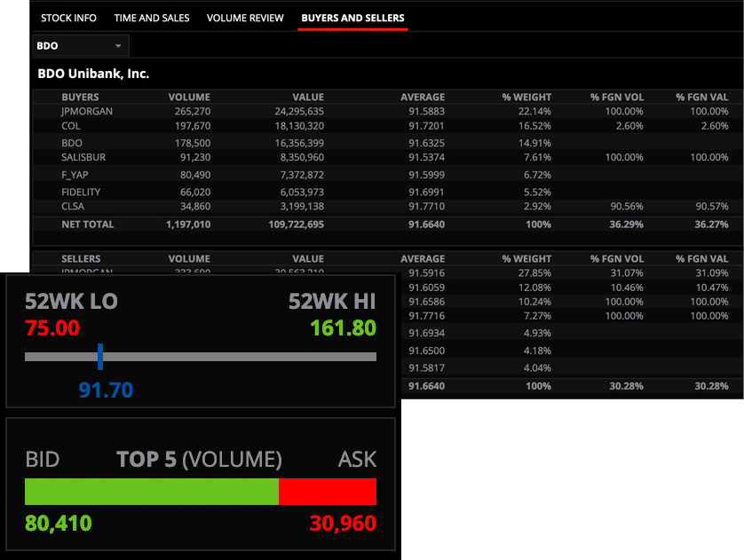Viewport: 744px width, 560px height.
Task: Select the JPMORGAN row in the buyers table
Action: 387,112
